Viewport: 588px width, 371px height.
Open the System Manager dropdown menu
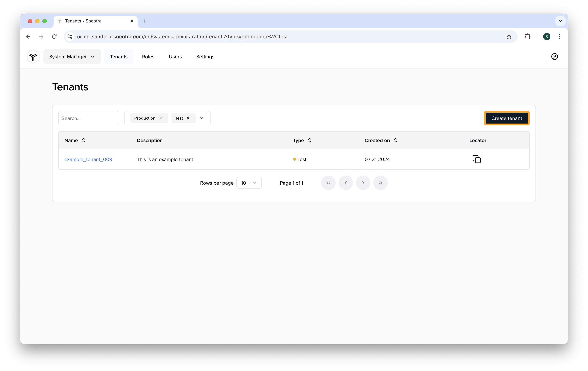click(x=71, y=56)
